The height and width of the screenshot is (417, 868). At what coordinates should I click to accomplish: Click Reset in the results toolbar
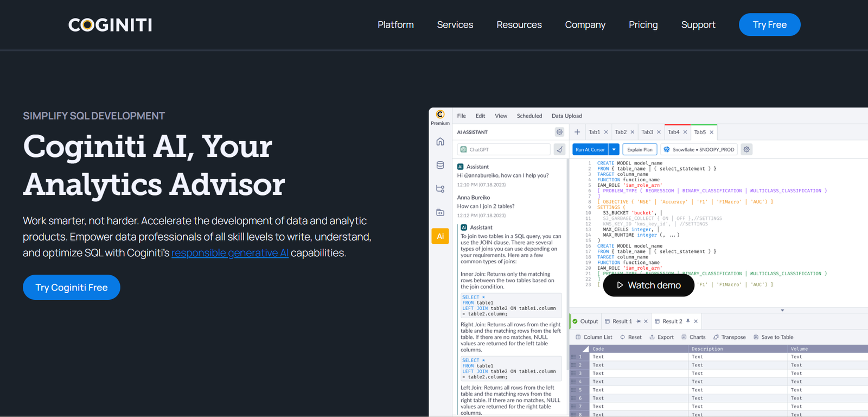coord(631,337)
